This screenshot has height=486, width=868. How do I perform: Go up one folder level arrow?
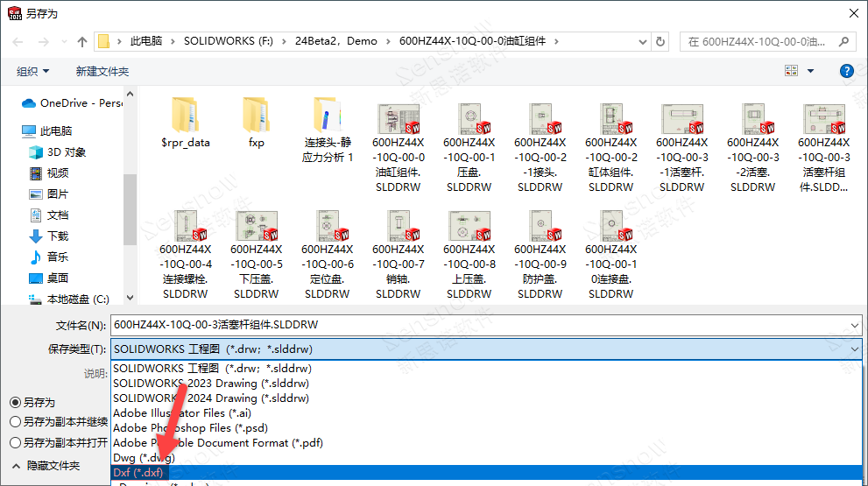pyautogui.click(x=82, y=41)
